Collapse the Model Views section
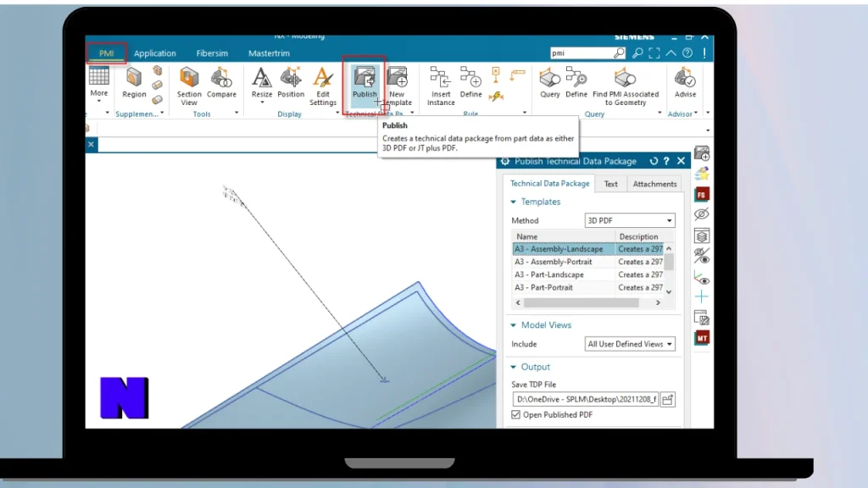The image size is (868, 488). [x=513, y=325]
